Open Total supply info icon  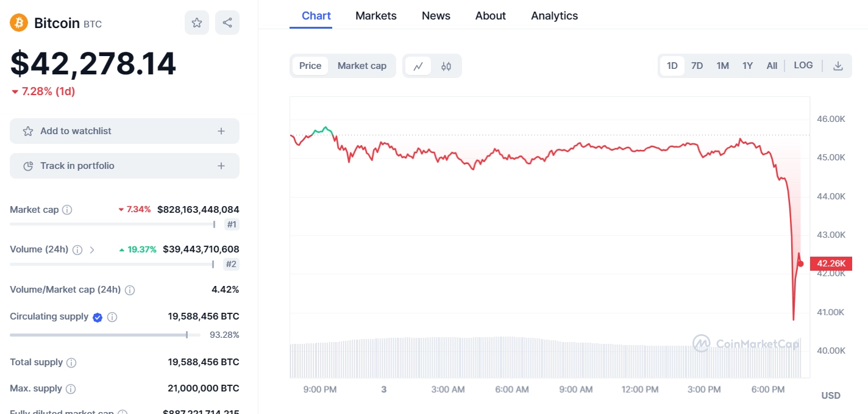tap(71, 363)
